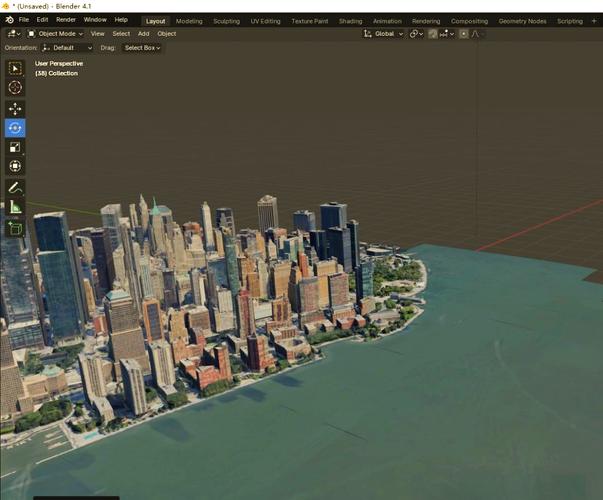Pick the Scale tool

click(x=15, y=147)
